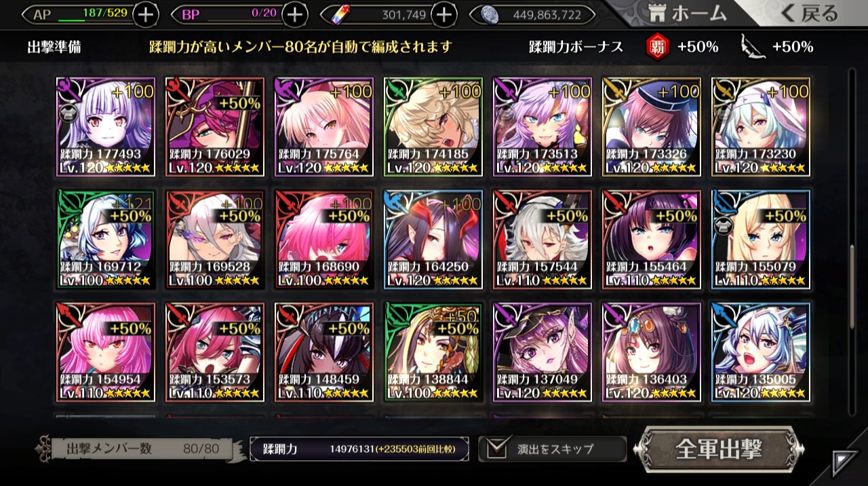Add crystals with the plus icon
868x486 pixels.
(443, 14)
